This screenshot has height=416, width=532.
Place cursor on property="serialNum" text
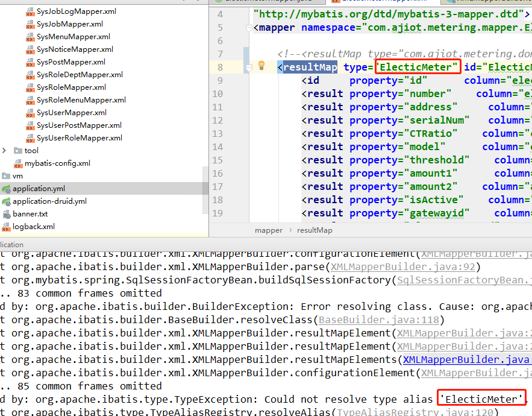[410, 120]
